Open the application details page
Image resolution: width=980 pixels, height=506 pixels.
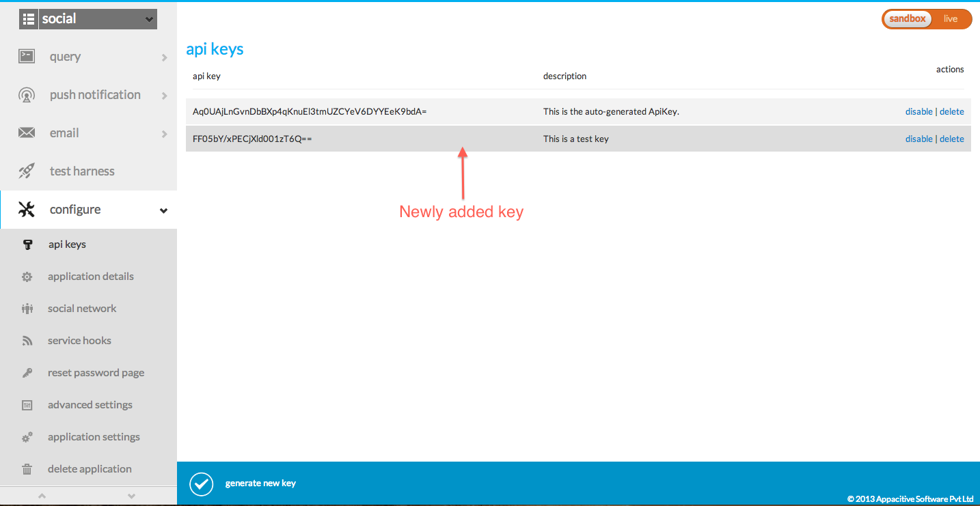click(90, 277)
